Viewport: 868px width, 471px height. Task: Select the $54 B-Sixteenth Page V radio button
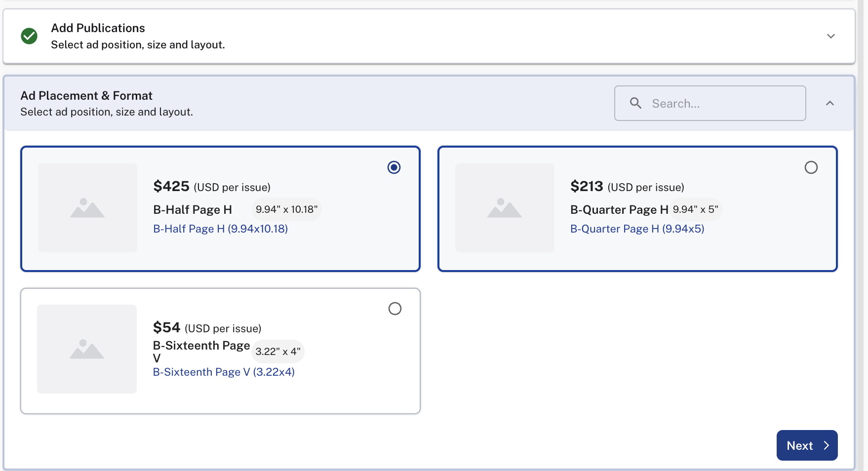pos(395,309)
